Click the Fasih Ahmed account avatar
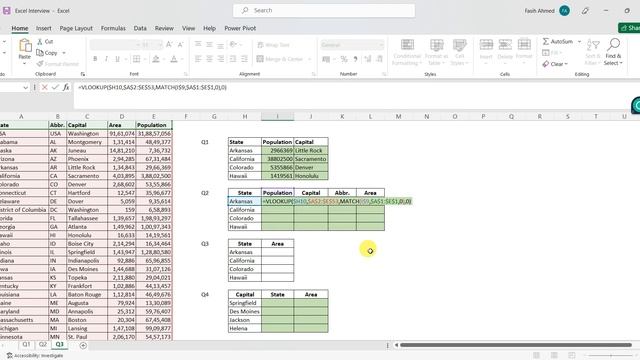Screen dimensions: 640x360 [564, 11]
